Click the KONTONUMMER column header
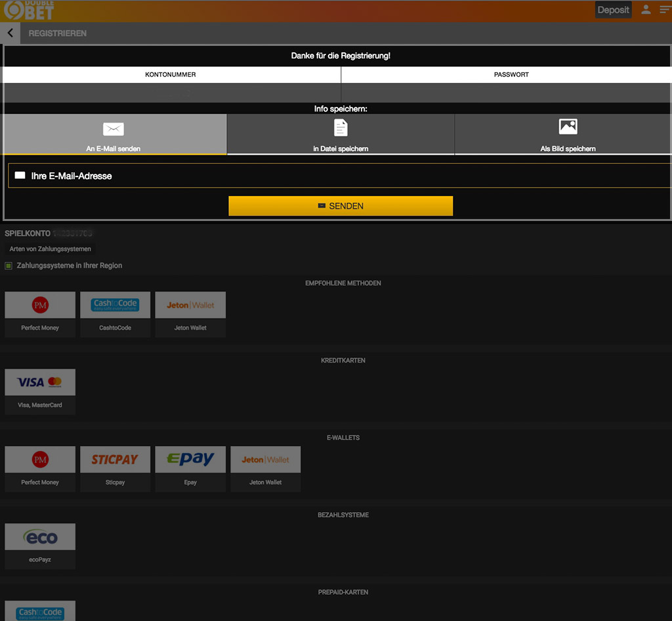672x621 pixels. (171, 75)
